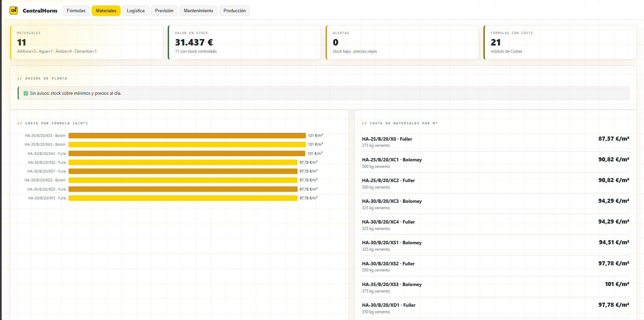The width and height of the screenshot is (644, 320).
Task: Select the HA-25/B/20/X0 · Fuller row
Action: 496,142
